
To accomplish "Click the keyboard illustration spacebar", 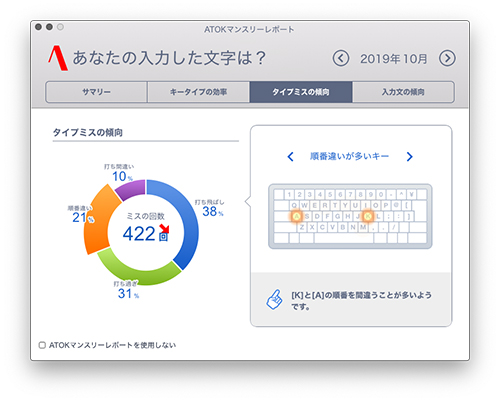I will tap(344, 238).
